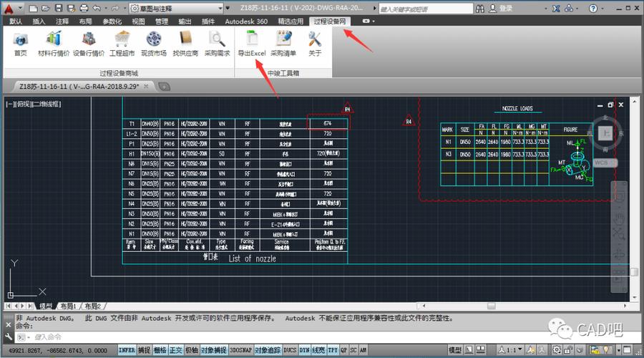This screenshot has height=358, width=644.
Task: Open the AutoCAD application menu logo
Action: click(8, 8)
